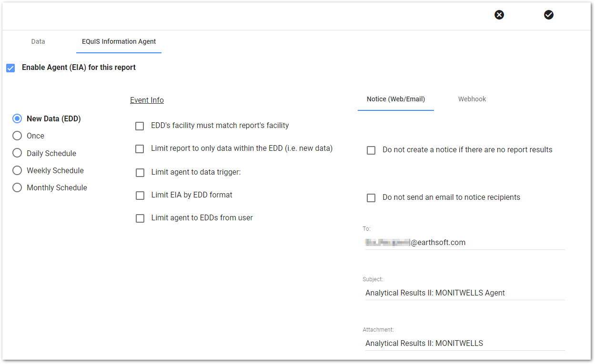Screen dimensions: 595x364
Task: Switch to the Data tab
Action: [x=38, y=41]
